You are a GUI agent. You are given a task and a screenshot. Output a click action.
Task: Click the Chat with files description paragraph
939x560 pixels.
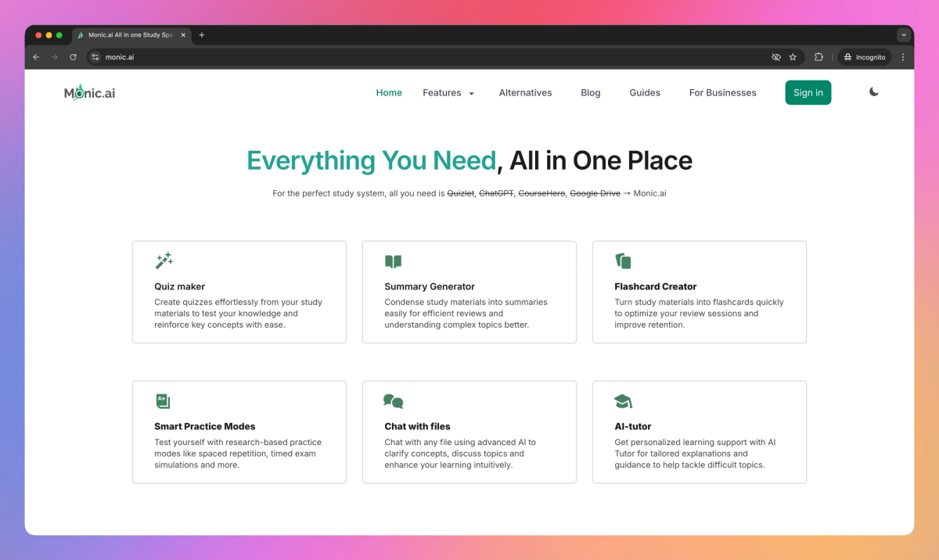coord(460,454)
